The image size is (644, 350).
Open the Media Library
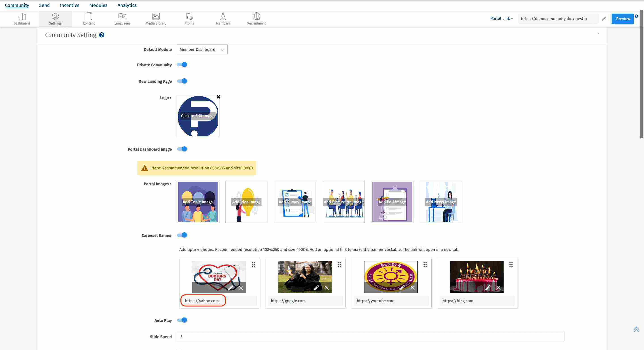click(156, 19)
